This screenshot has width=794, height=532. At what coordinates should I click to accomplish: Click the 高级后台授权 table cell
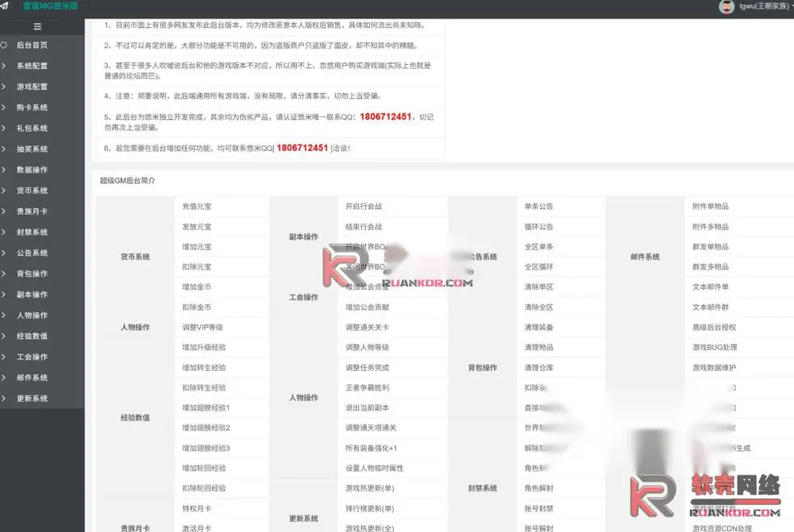pos(739,327)
